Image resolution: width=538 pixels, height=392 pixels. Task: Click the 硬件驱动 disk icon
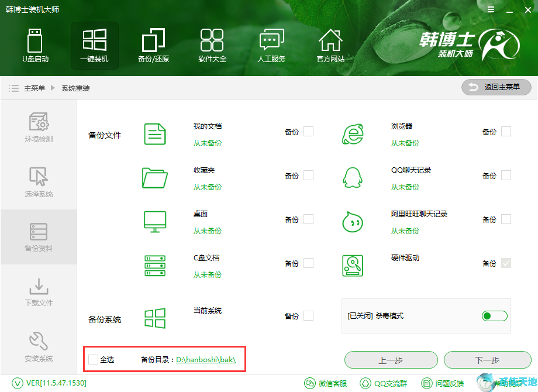(353, 266)
